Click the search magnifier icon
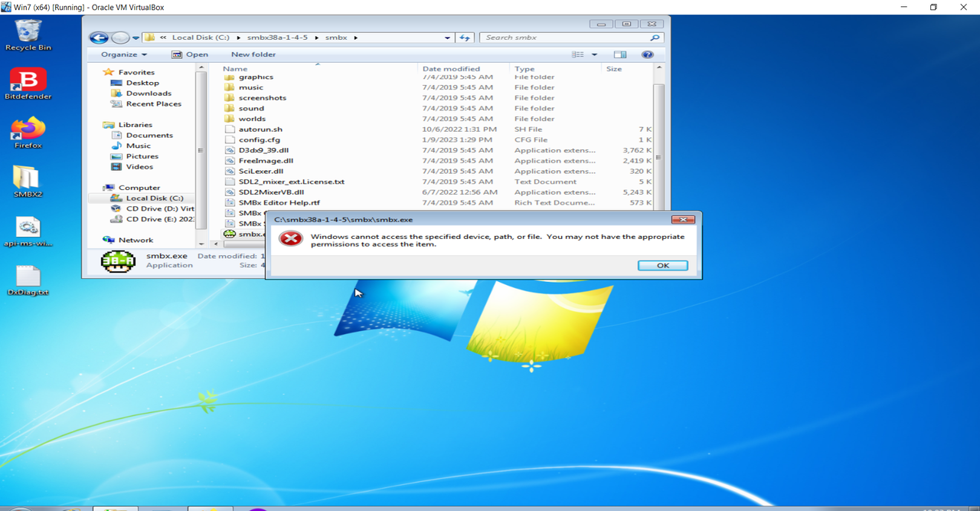Screen dimensions: 980x511 655,38
